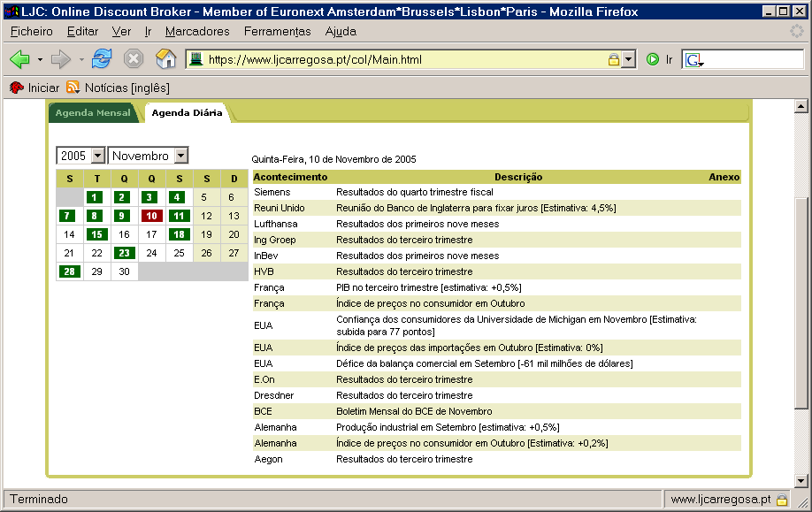Click the green Ir go button

tap(654, 58)
